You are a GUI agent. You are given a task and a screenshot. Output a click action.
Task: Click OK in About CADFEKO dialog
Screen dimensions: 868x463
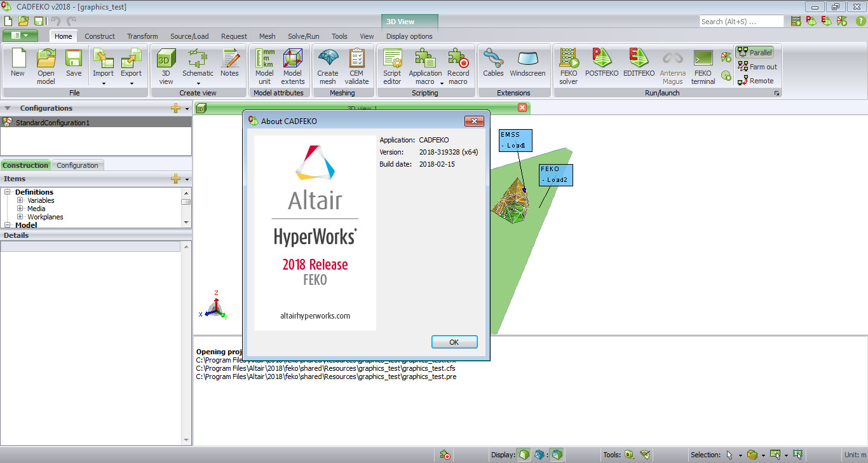pyautogui.click(x=454, y=342)
